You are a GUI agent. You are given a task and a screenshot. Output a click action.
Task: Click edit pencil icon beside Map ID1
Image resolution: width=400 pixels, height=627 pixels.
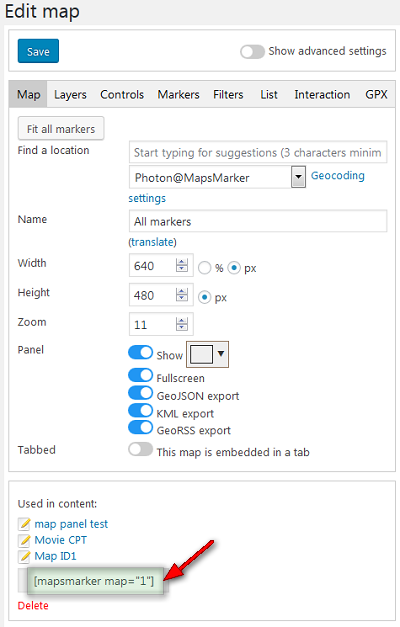pos(24,556)
